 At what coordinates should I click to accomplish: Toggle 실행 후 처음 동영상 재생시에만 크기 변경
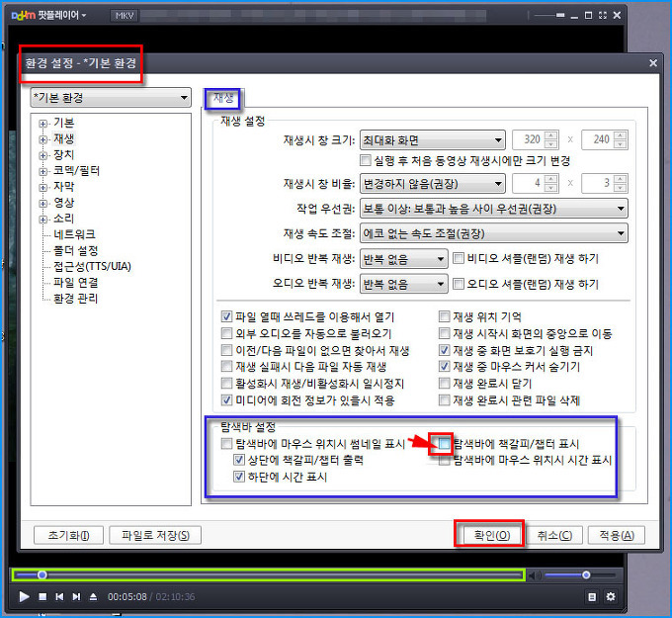coord(366,161)
